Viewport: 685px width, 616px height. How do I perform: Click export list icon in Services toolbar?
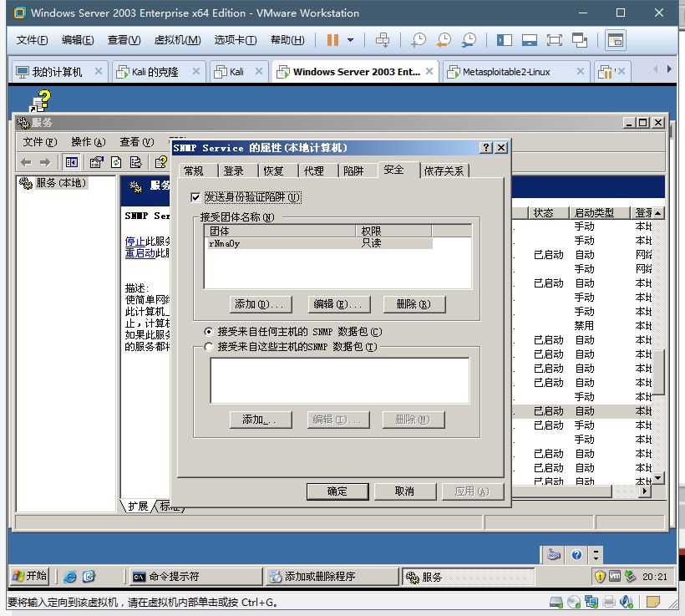pyautogui.click(x=136, y=163)
